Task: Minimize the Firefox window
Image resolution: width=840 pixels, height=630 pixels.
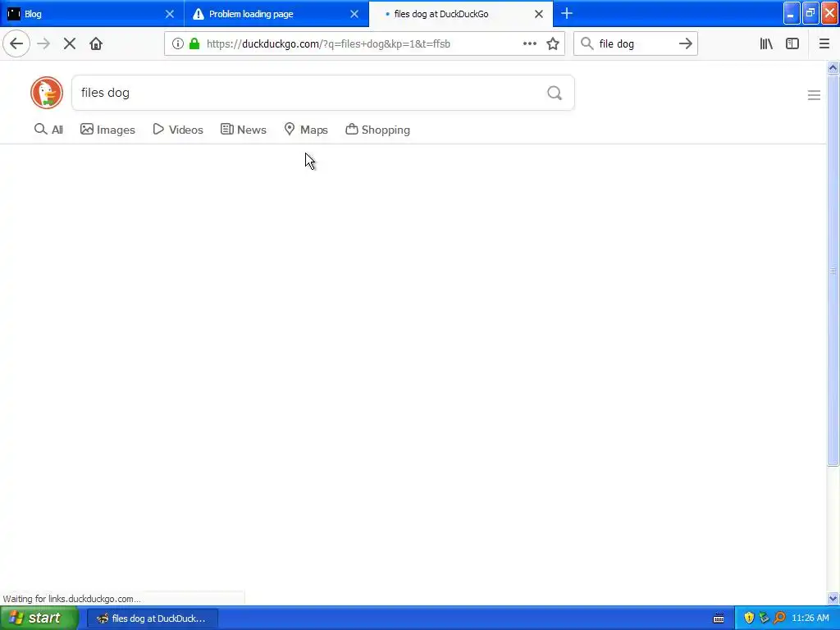Action: pos(792,13)
